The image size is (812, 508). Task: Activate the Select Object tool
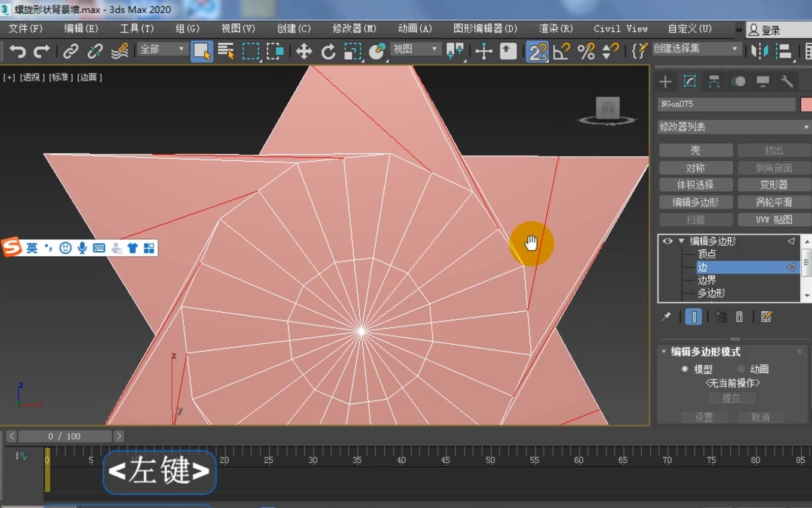click(x=202, y=51)
